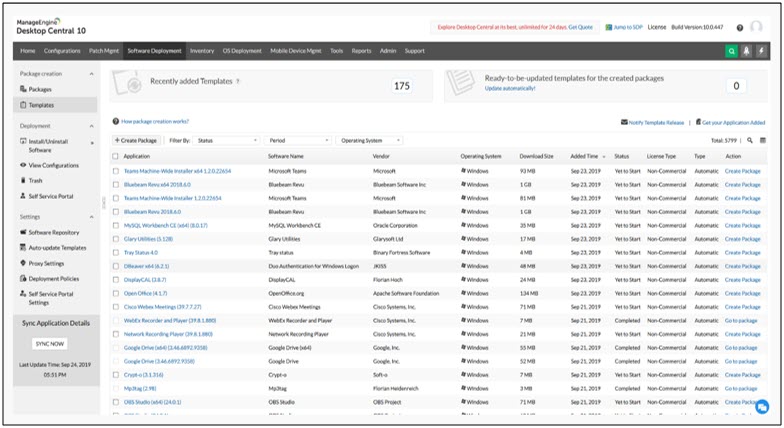The width and height of the screenshot is (784, 428).
Task: Collapse the Settings sidebar section
Action: tap(91, 217)
